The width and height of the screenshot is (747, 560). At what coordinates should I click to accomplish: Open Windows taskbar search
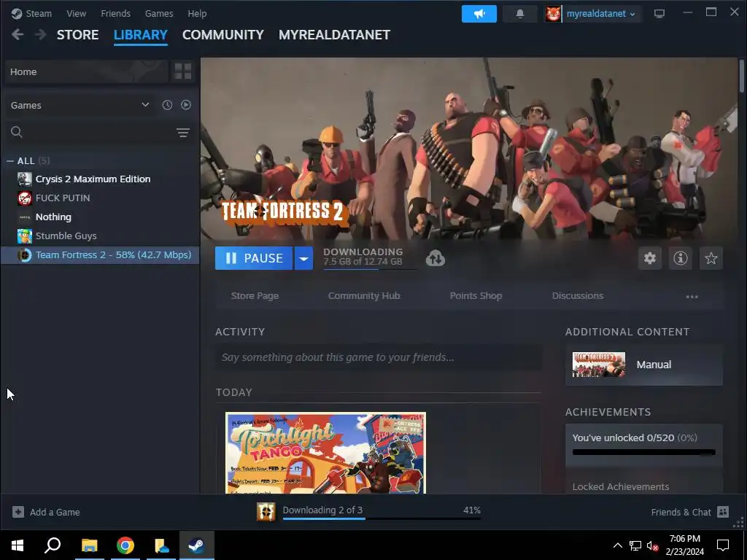pos(53,545)
